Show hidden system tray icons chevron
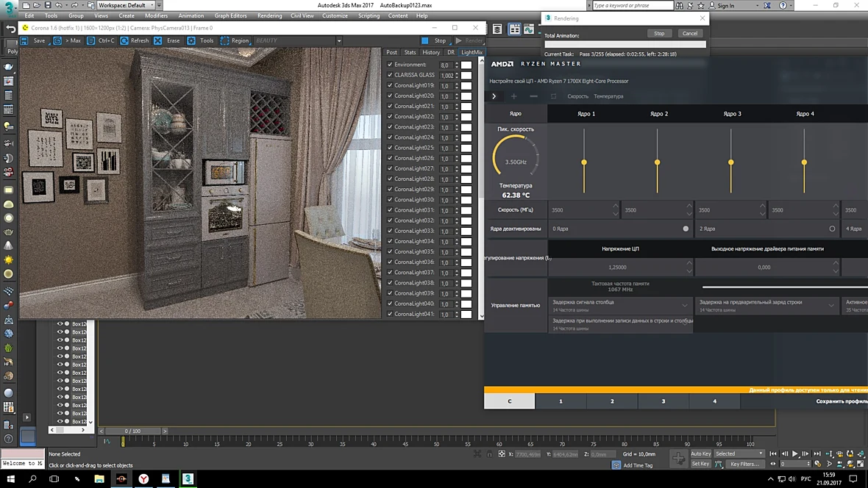 click(771, 478)
